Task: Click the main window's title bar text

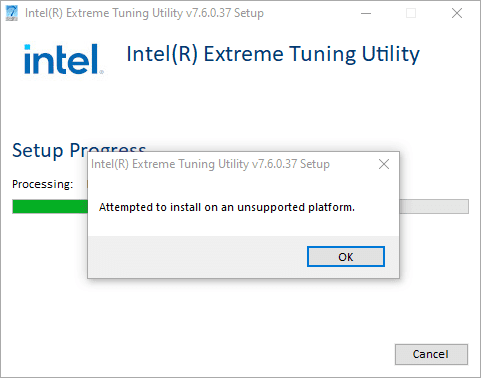Action: coord(144,13)
